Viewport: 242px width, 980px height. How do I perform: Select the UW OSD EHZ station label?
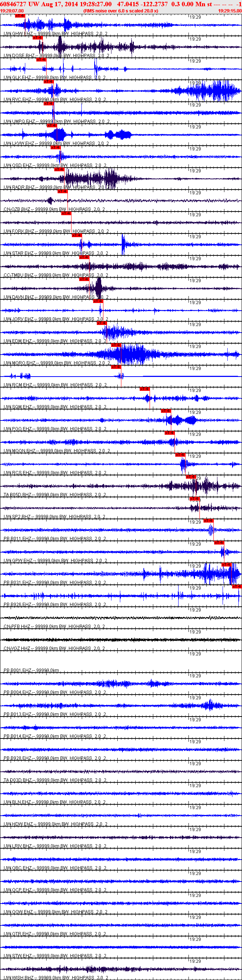tap(55, 165)
